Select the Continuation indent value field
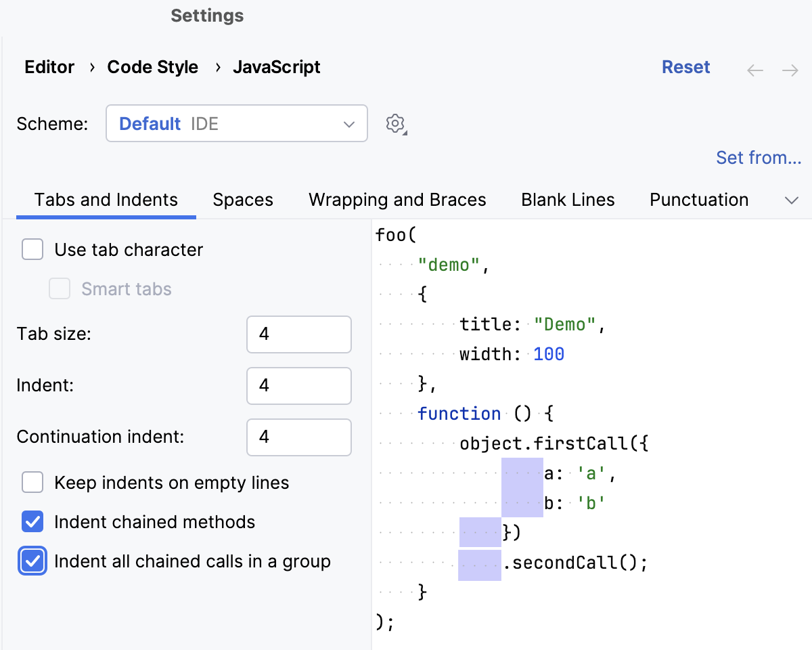The height and width of the screenshot is (650, 812). [x=298, y=437]
